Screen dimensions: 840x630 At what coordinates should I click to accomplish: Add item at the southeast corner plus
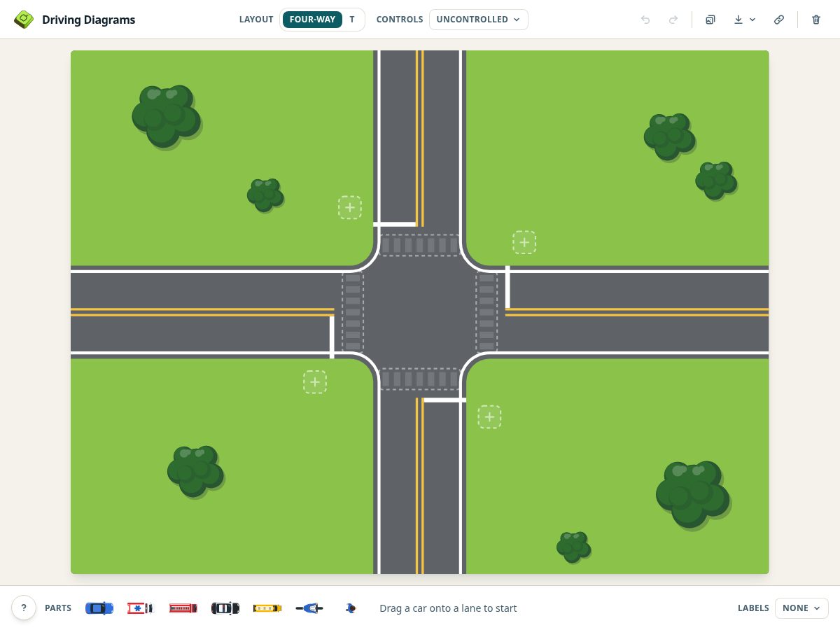point(489,417)
